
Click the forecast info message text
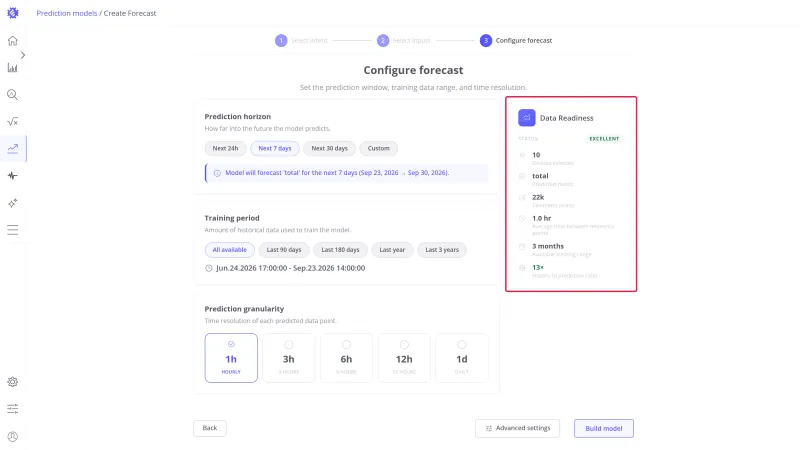coord(337,173)
